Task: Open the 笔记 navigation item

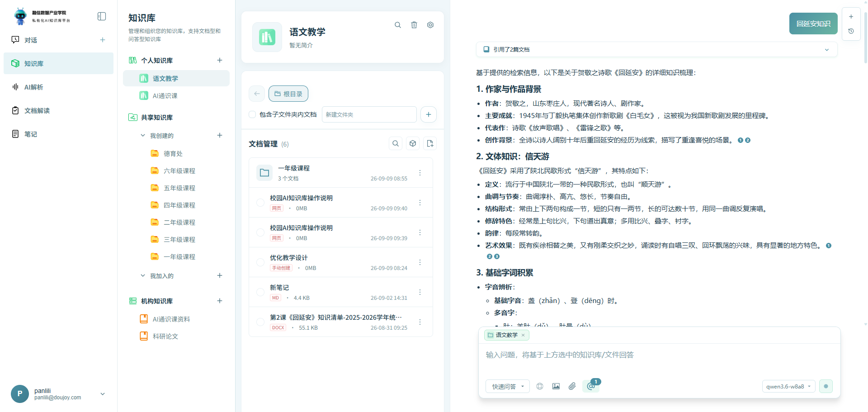Action: [58, 134]
